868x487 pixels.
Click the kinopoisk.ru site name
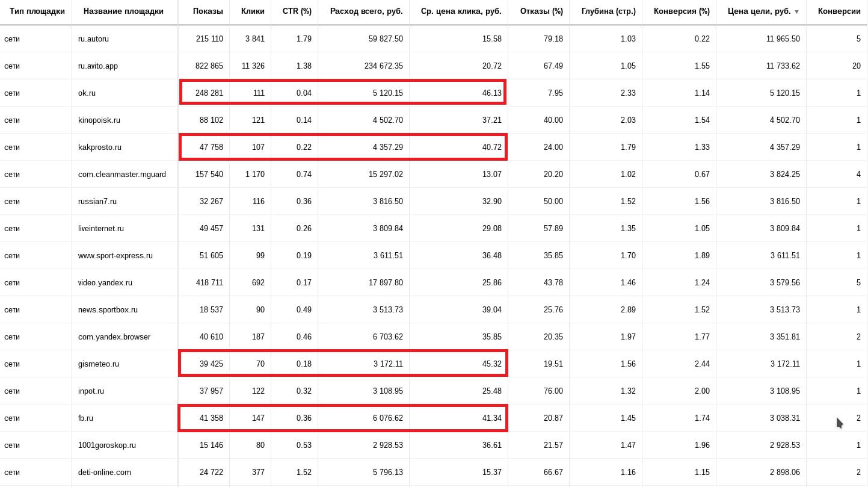pos(99,120)
